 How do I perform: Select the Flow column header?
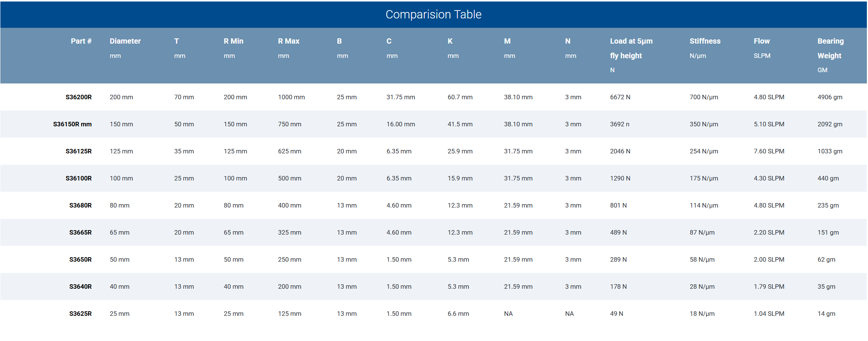[762, 41]
